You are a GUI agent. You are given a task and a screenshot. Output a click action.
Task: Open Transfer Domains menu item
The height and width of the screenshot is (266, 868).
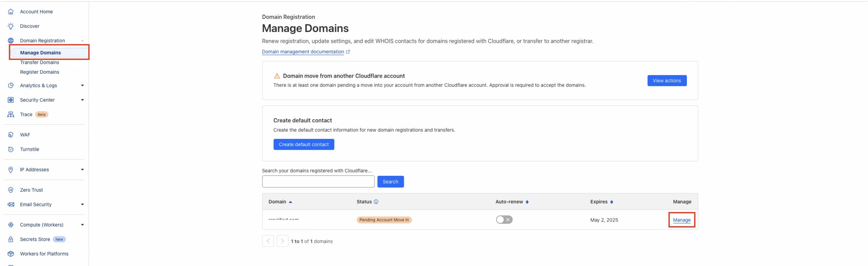(40, 62)
